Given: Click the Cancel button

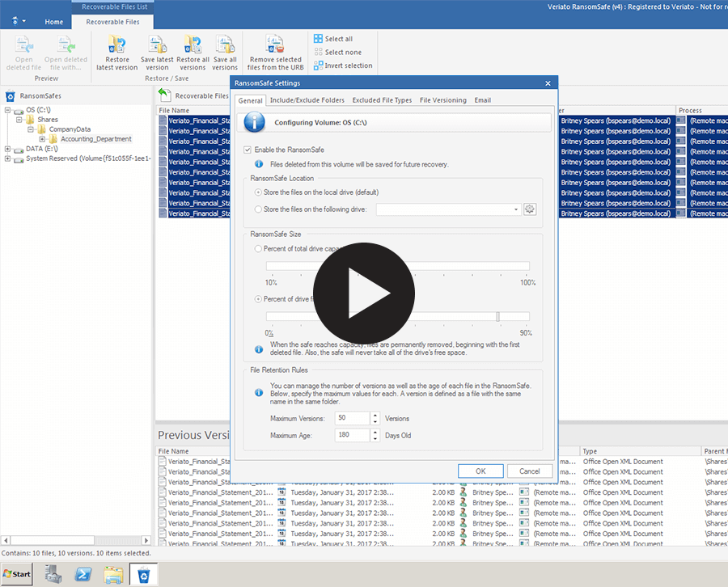Looking at the screenshot, I should coord(529,471).
